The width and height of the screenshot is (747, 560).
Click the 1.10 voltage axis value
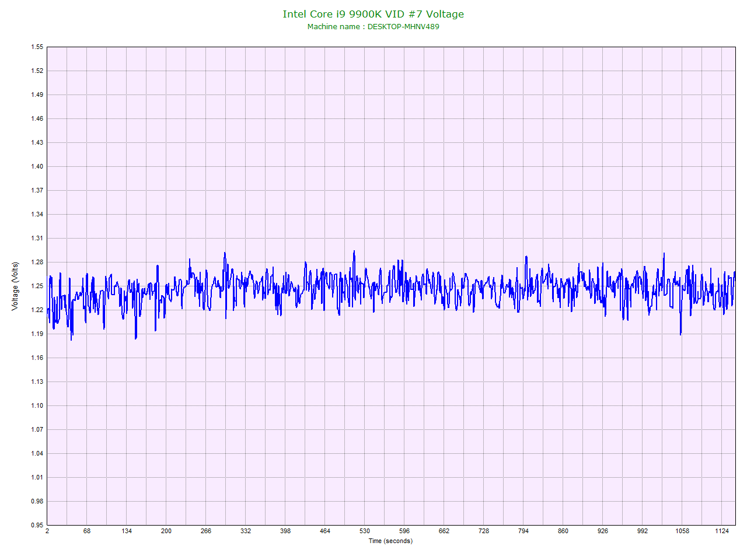coord(37,406)
